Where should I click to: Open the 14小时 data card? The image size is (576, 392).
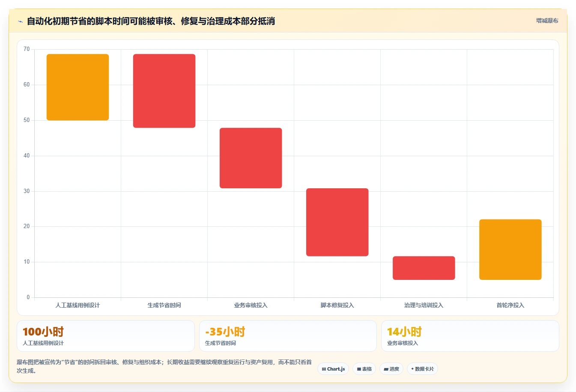(x=470, y=336)
